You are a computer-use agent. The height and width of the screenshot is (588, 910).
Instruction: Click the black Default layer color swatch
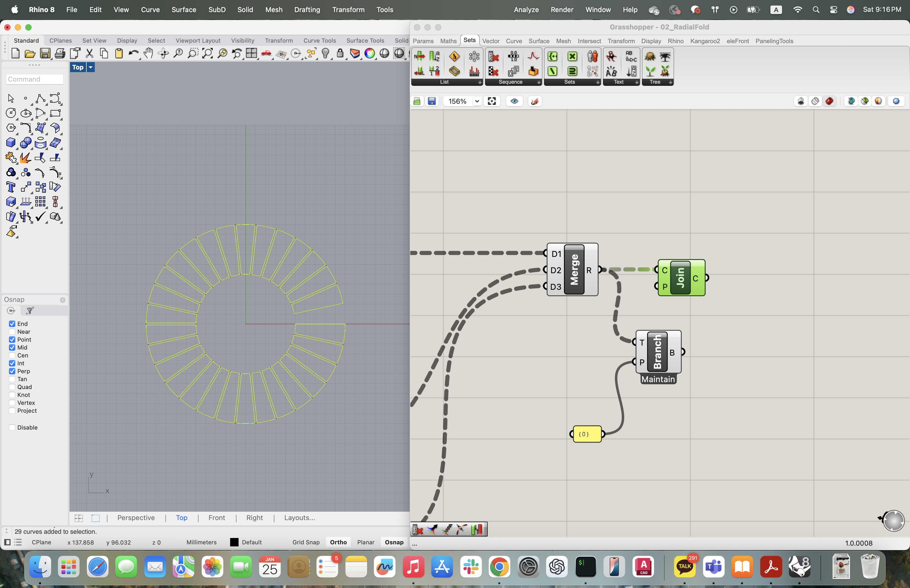pos(234,542)
